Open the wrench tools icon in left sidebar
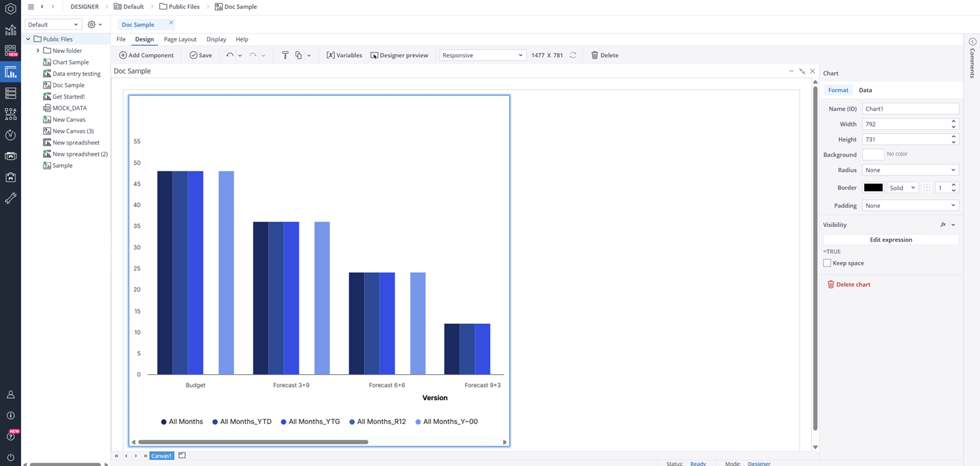The height and width of the screenshot is (466, 980). [x=10, y=198]
